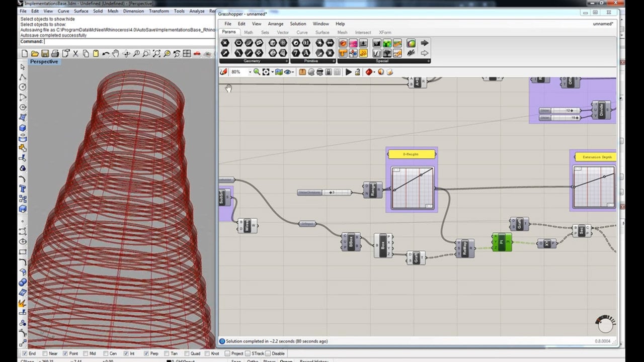Screen dimensions: 644x362
Task: Open the 80% zoom level dropdown
Action: tap(250, 72)
